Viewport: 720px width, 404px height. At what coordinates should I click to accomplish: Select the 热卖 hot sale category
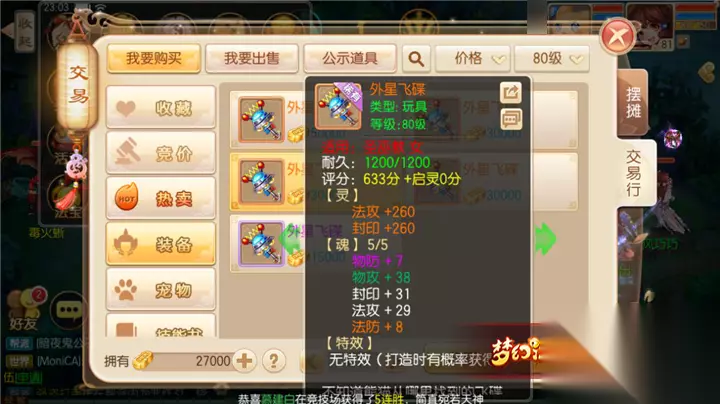pyautogui.click(x=161, y=198)
